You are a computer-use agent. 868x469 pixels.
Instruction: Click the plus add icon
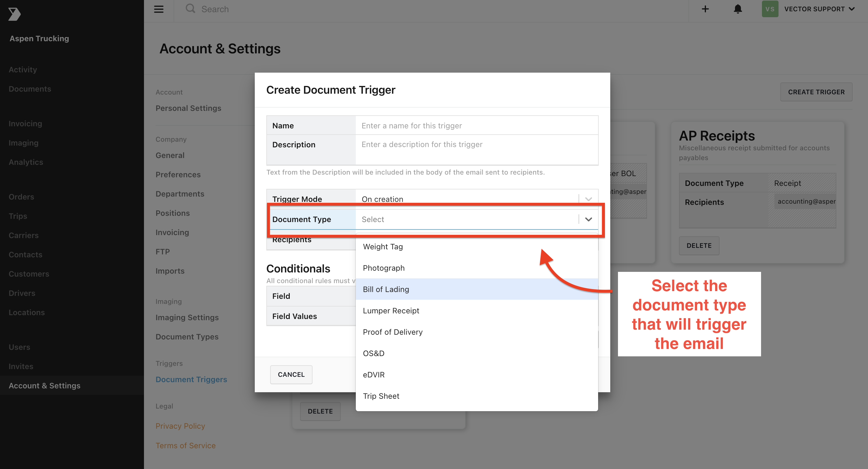(x=705, y=9)
